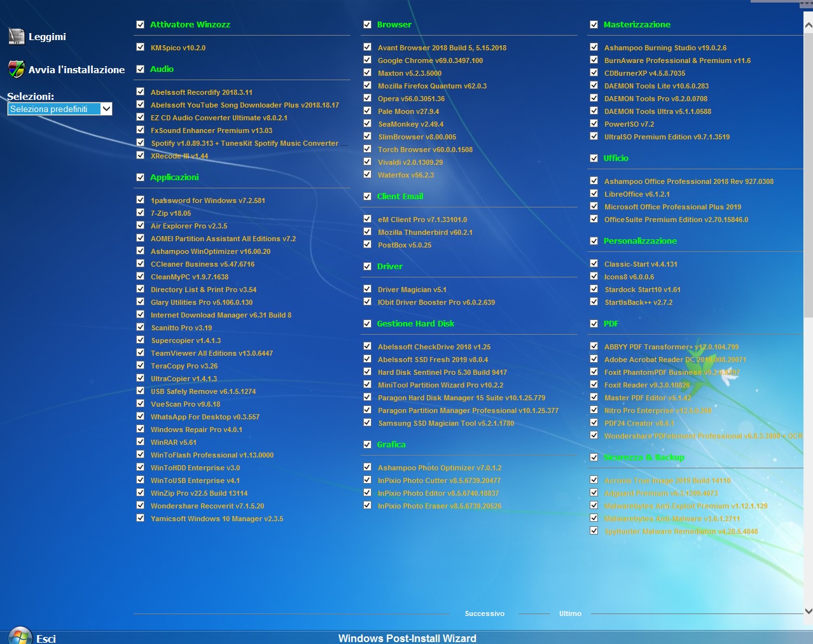The height and width of the screenshot is (644, 813).
Task: Uncheck the Applicazioni category checkbox
Action: (141, 177)
